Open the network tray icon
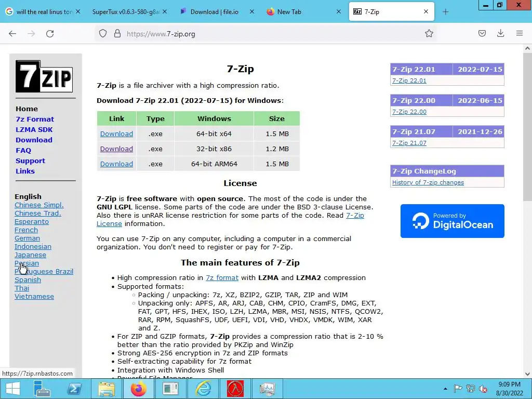This screenshot has height=399, width=532. click(471, 389)
